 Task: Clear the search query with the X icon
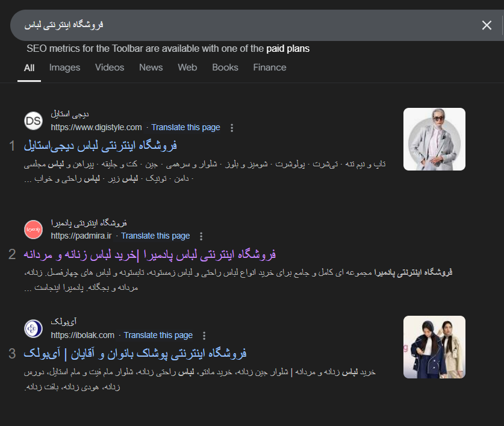[487, 25]
